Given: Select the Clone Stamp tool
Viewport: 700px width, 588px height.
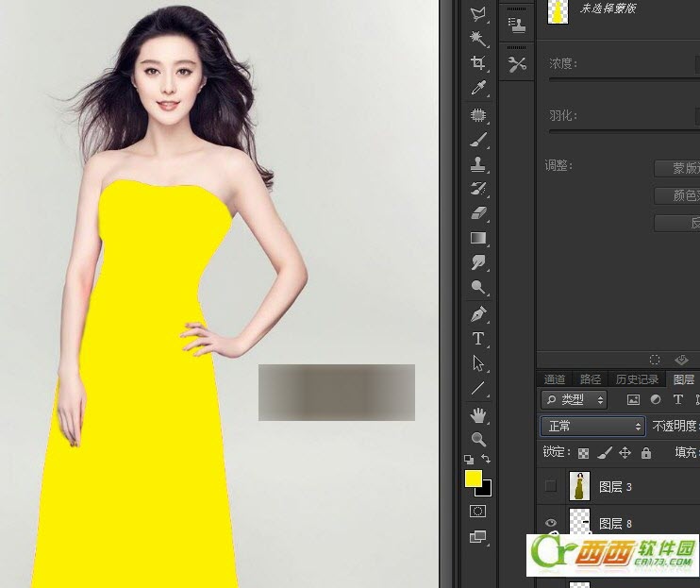Looking at the screenshot, I should click(x=478, y=163).
